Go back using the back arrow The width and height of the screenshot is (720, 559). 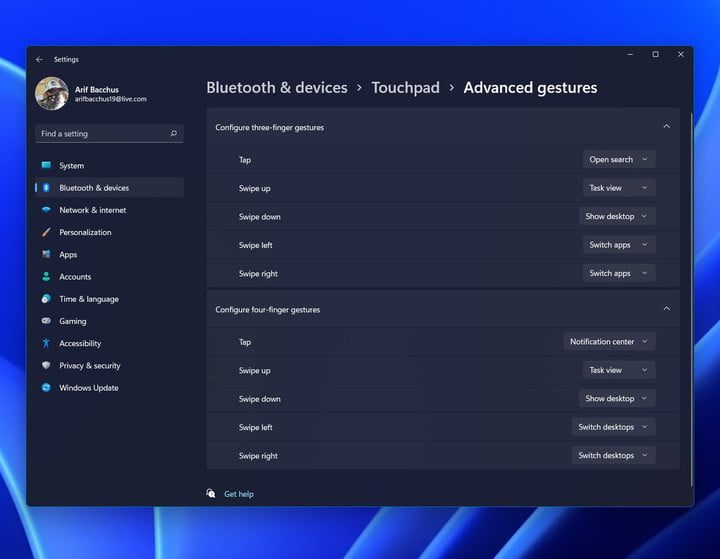(x=39, y=59)
